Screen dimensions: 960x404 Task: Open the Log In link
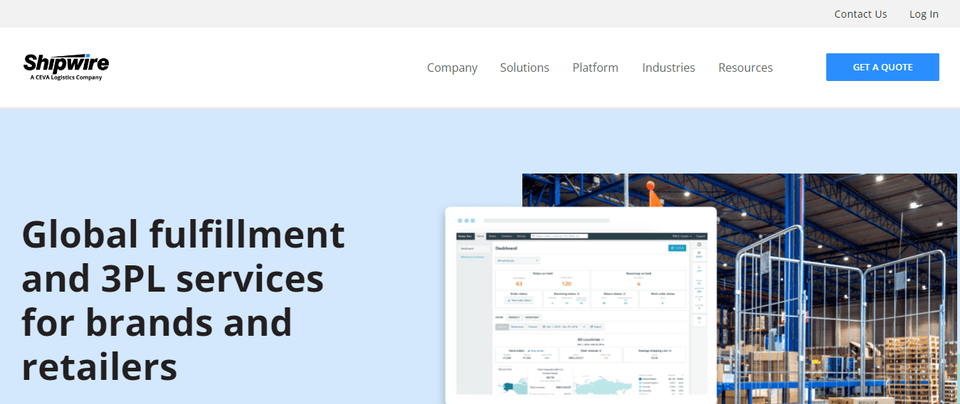923,14
